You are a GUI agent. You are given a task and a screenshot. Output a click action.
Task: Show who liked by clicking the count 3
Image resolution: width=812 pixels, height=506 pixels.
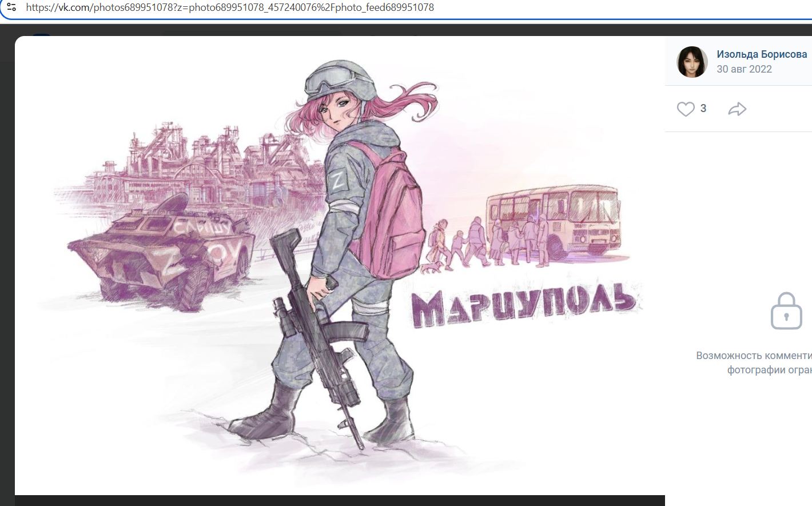(703, 108)
